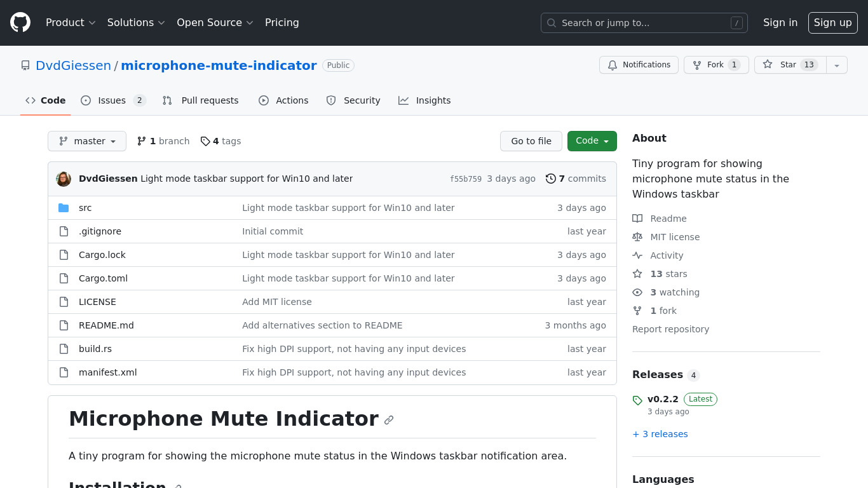The width and height of the screenshot is (868, 488).
Task: Switch to the Pull requests tab
Action: [x=200, y=100]
